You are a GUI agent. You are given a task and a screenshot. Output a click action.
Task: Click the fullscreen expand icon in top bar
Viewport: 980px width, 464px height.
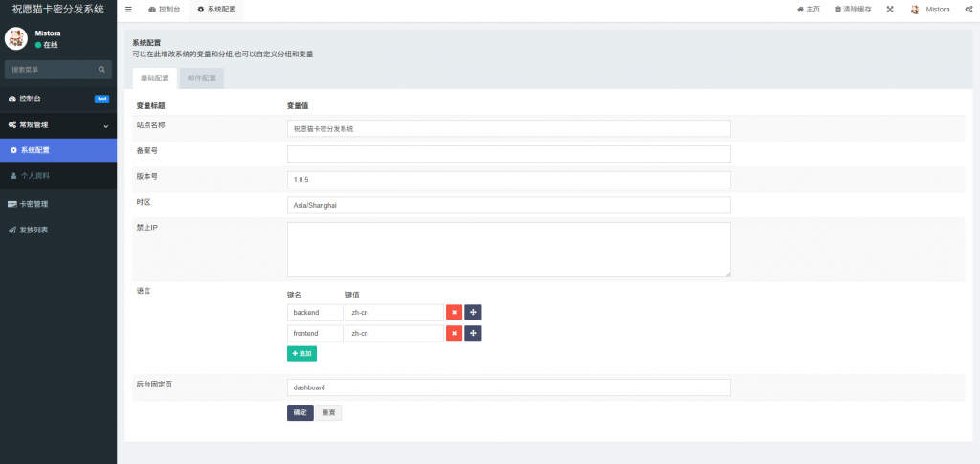(x=890, y=10)
